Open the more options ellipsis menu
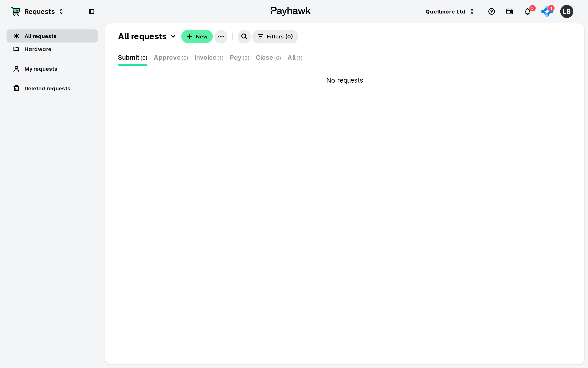 [221, 37]
